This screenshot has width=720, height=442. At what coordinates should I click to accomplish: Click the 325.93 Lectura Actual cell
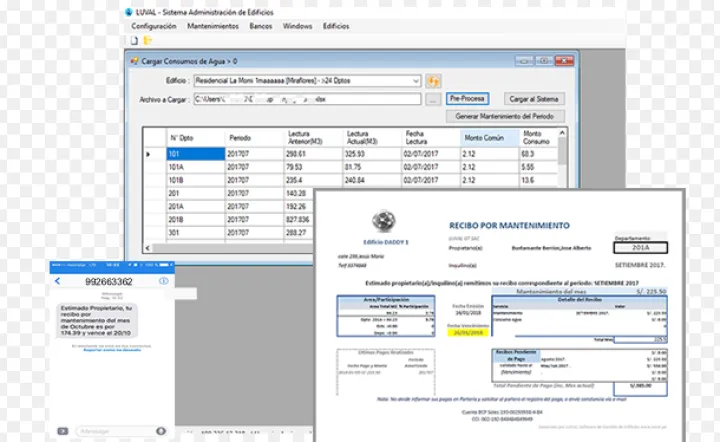(x=372, y=154)
